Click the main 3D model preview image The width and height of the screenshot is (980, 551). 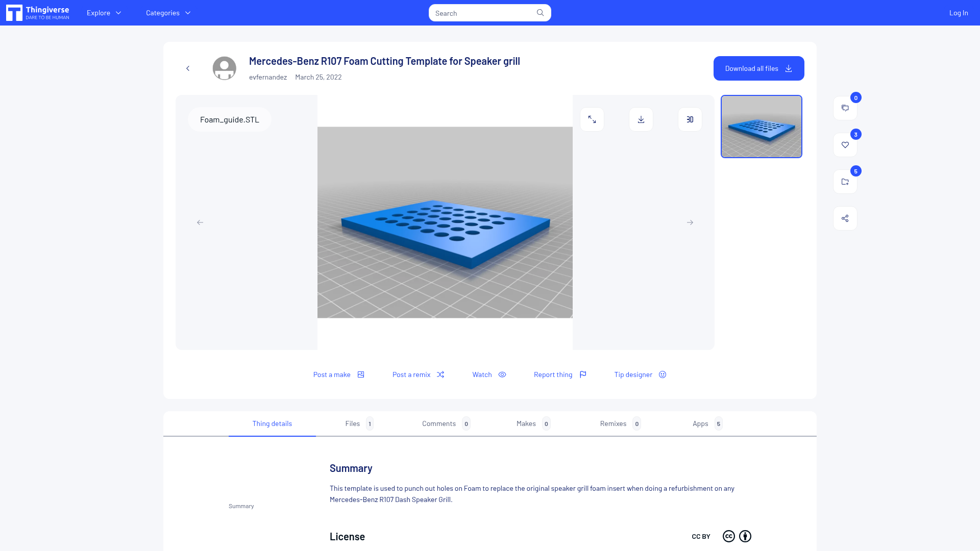tap(445, 222)
